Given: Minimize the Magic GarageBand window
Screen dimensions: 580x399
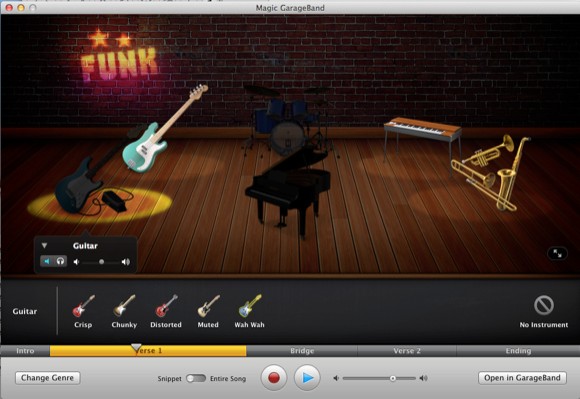Looking at the screenshot, I should click(21, 7).
